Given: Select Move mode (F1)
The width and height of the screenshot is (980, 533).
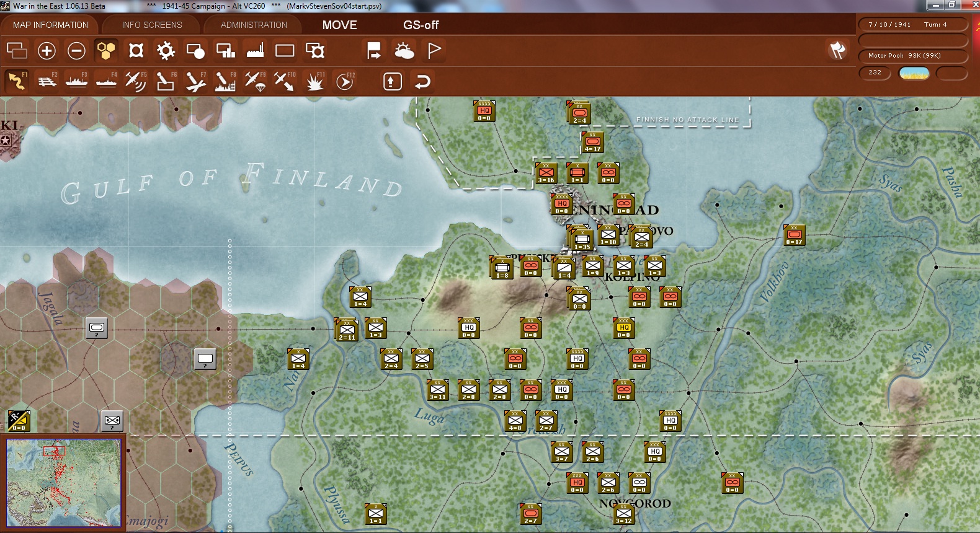Looking at the screenshot, I should point(17,81).
